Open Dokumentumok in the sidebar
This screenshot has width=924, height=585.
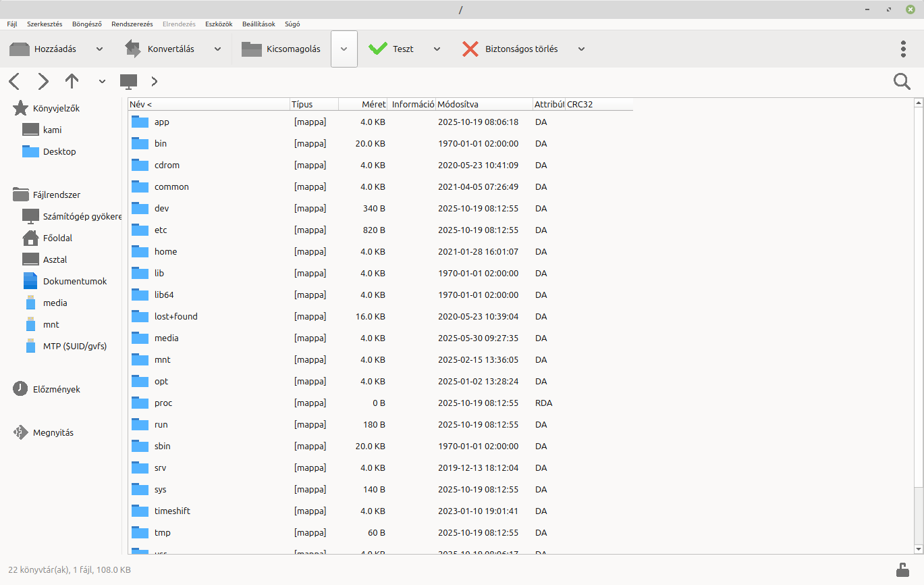pos(74,281)
